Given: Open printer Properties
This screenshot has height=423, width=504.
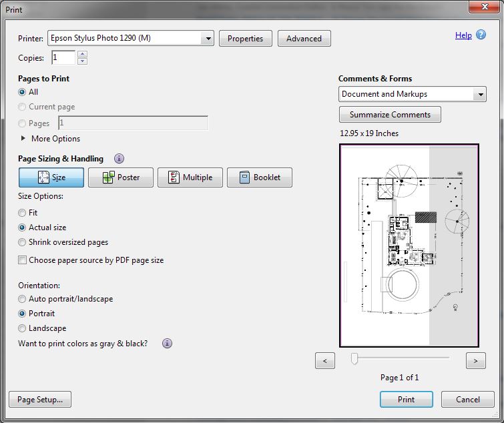Looking at the screenshot, I should [245, 39].
